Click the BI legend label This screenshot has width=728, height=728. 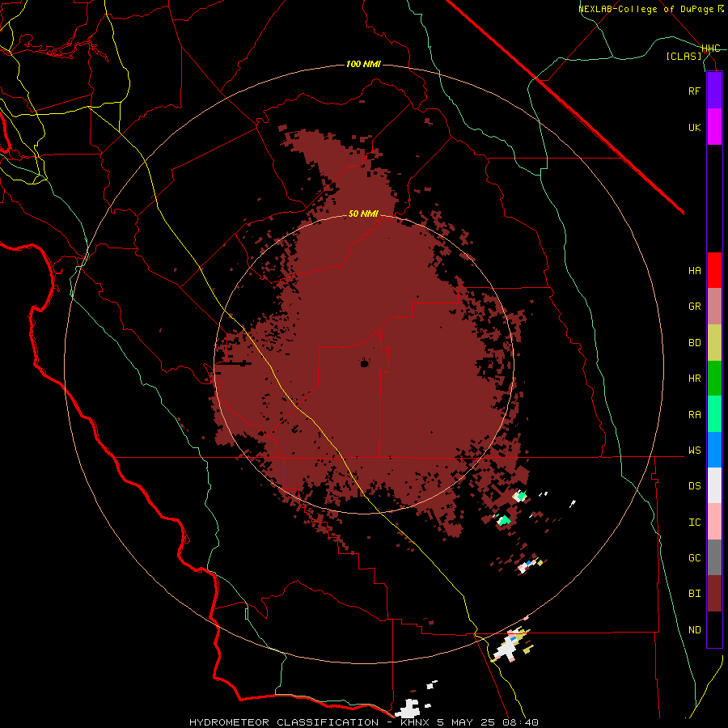click(x=694, y=594)
